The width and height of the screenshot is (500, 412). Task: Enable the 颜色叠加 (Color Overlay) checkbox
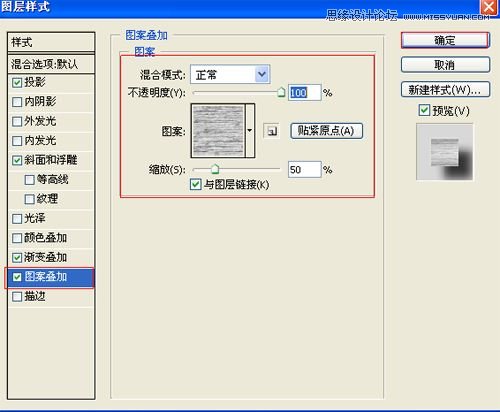tap(17, 238)
